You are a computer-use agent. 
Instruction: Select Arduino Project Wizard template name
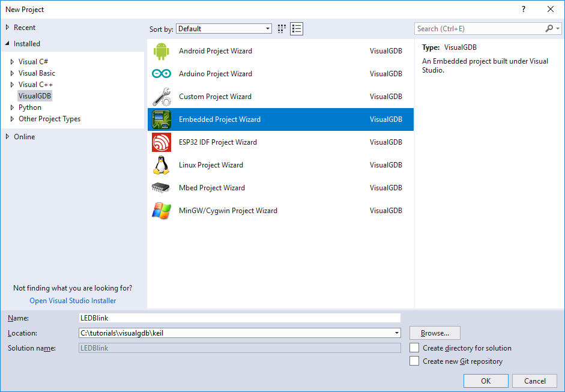[x=216, y=74]
